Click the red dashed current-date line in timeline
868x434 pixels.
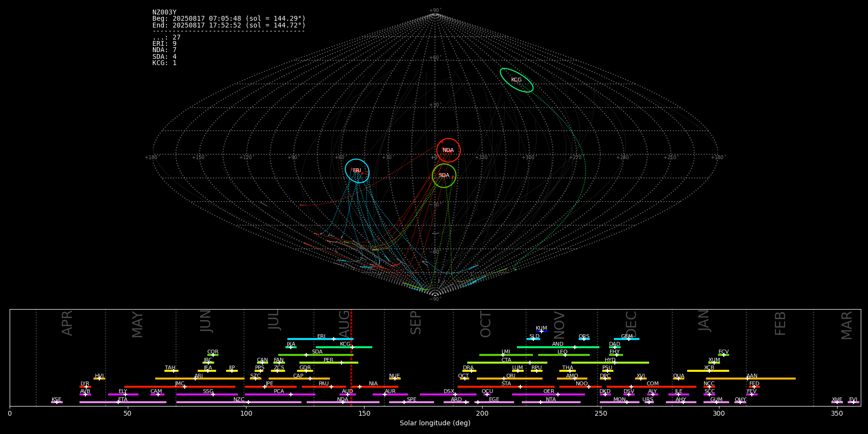point(351,357)
